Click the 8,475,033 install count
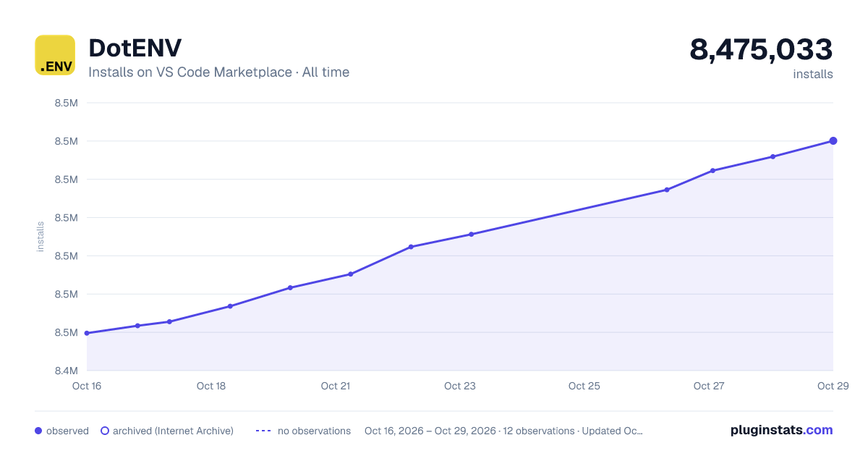Viewport: 868px width, 456px height. pos(761,49)
